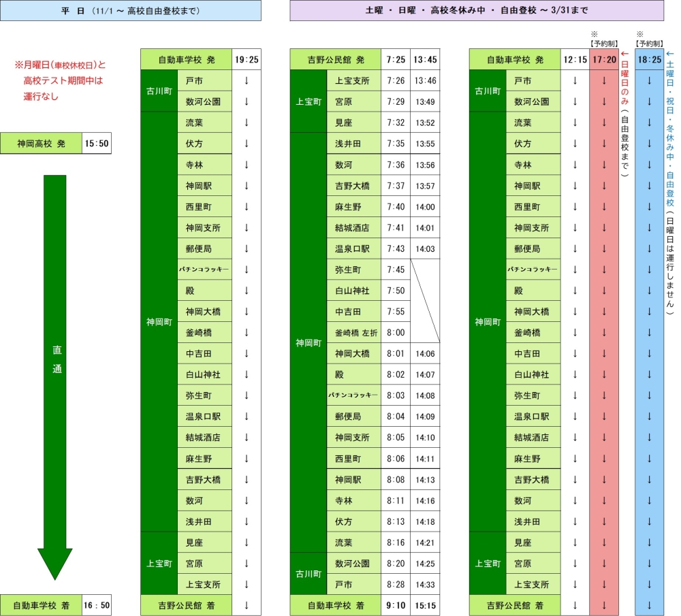Click the 15:15 arrival time
681x616 pixels.
(425, 605)
